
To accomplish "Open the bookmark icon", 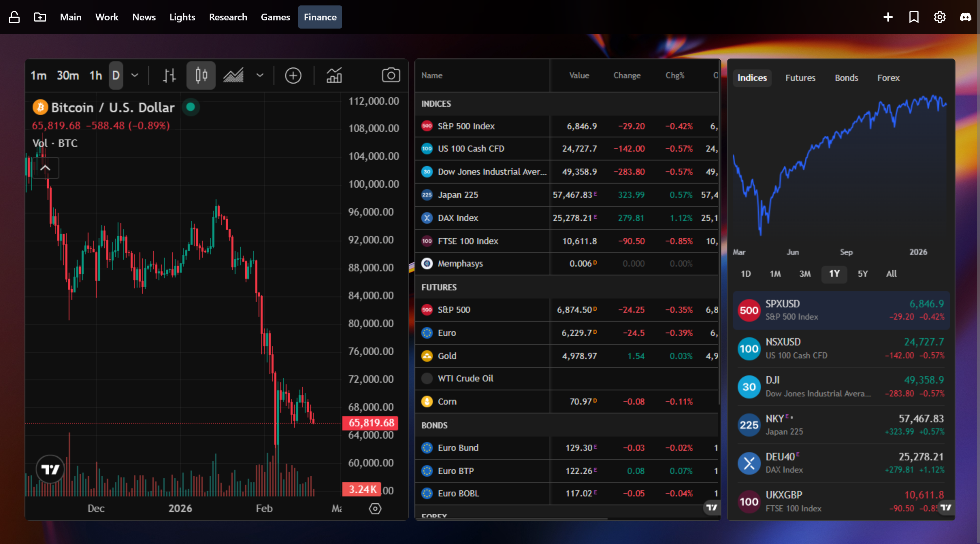I will (914, 17).
